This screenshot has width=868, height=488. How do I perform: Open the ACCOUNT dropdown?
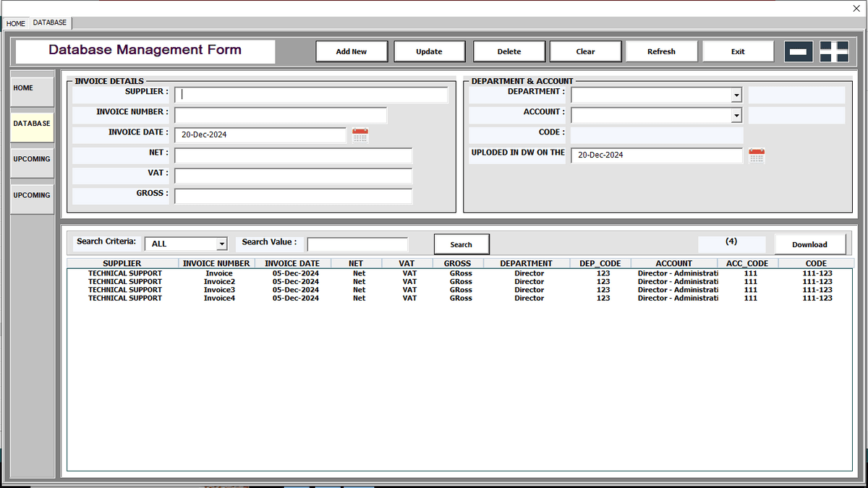coord(736,115)
